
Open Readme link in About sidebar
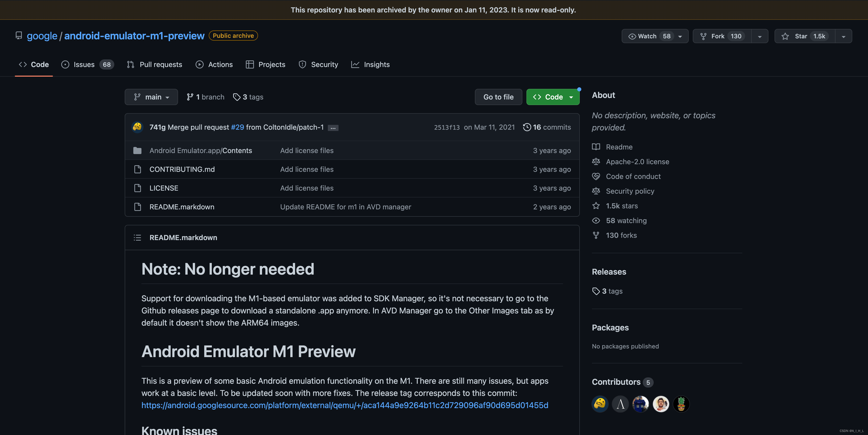click(x=619, y=147)
